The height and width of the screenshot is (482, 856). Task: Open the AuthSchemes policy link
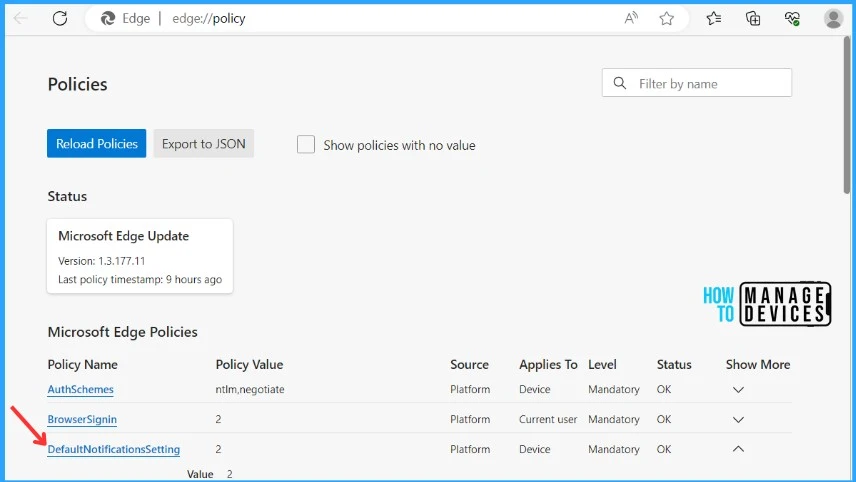pyautogui.click(x=80, y=389)
